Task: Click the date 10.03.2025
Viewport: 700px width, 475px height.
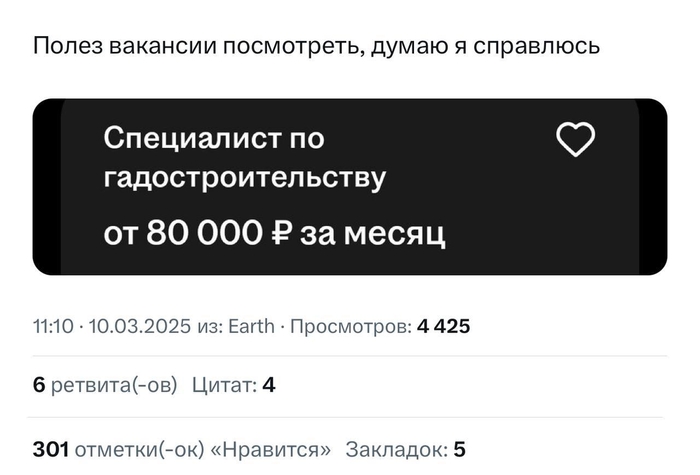Action: pyautogui.click(x=140, y=326)
